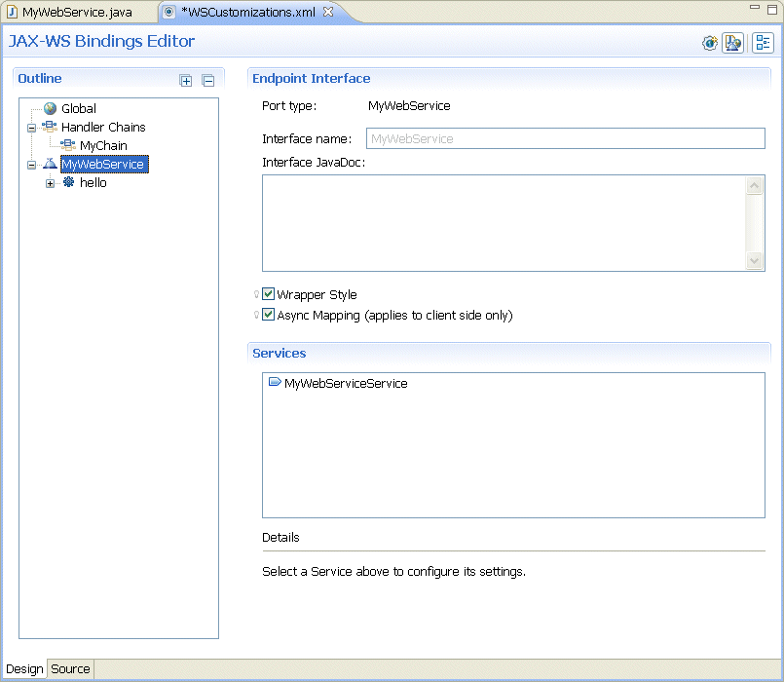Expand the hello operation node
The image size is (784, 682).
tap(50, 183)
